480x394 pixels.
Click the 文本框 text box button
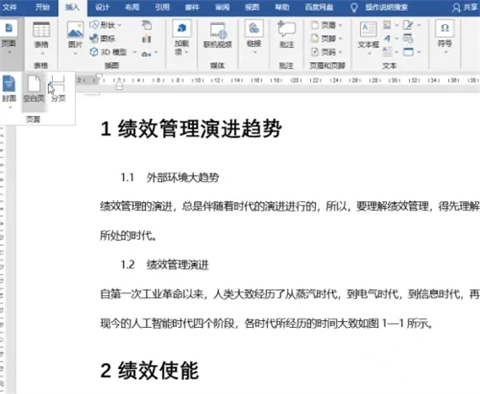368,38
